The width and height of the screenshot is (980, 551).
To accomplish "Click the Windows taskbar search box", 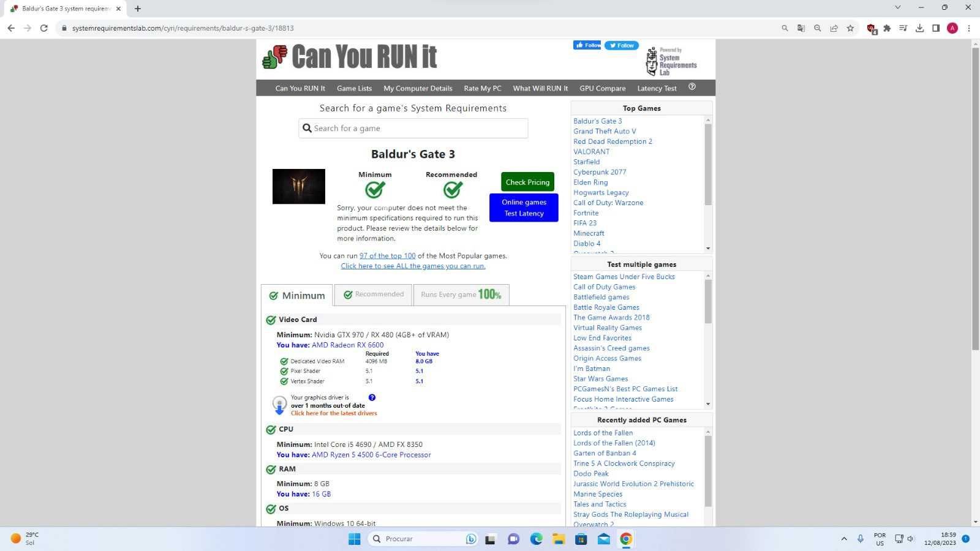I will 423,539.
